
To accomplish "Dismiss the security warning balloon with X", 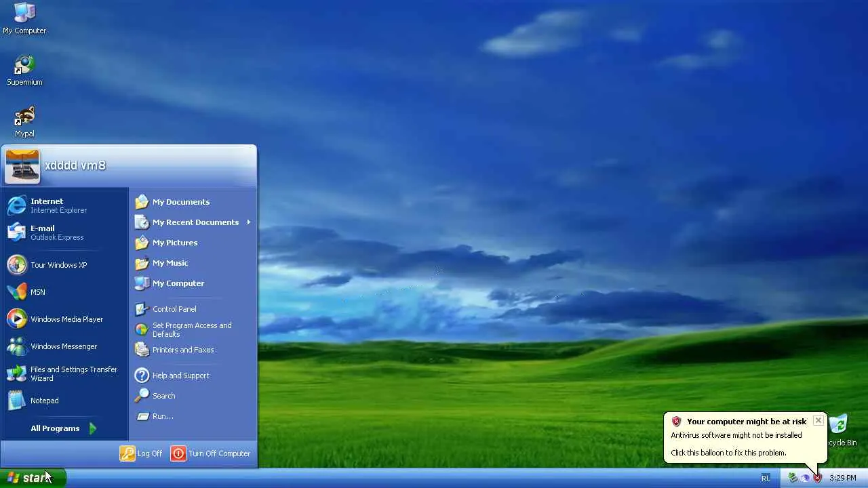I will point(818,420).
